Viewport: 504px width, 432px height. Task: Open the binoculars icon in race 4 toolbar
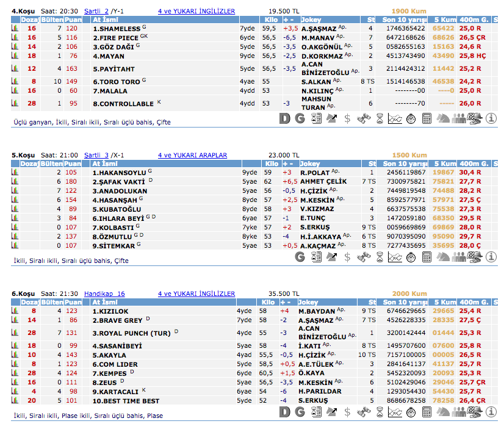point(363,118)
